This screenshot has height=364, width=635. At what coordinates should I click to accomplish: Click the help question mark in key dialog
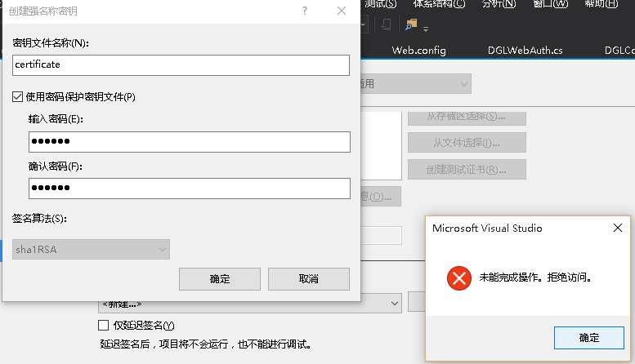(305, 11)
